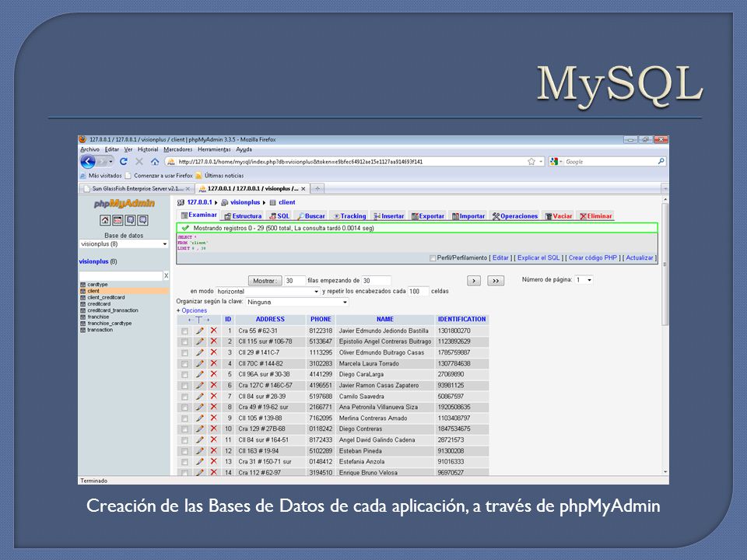Image resolution: width=747 pixels, height=560 pixels.
Task: Close the 127.0.0.1 visionplus tab
Action: tap(303, 188)
